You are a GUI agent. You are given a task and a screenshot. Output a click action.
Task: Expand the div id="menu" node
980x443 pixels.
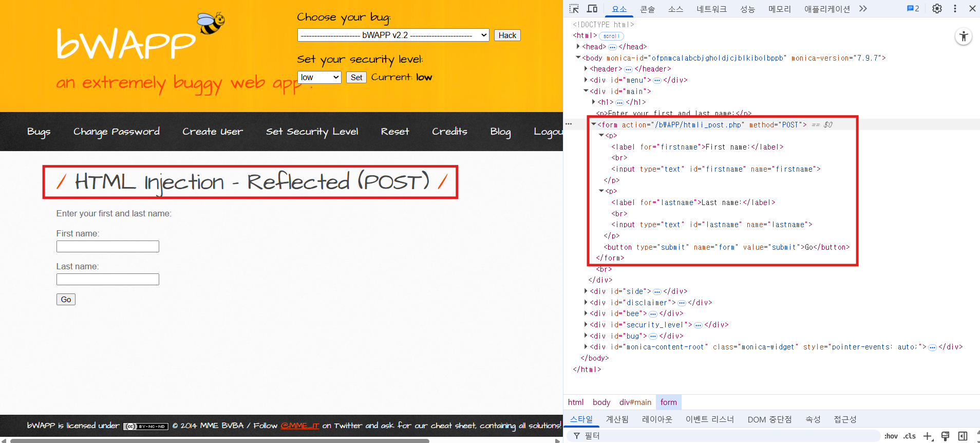[586, 80]
